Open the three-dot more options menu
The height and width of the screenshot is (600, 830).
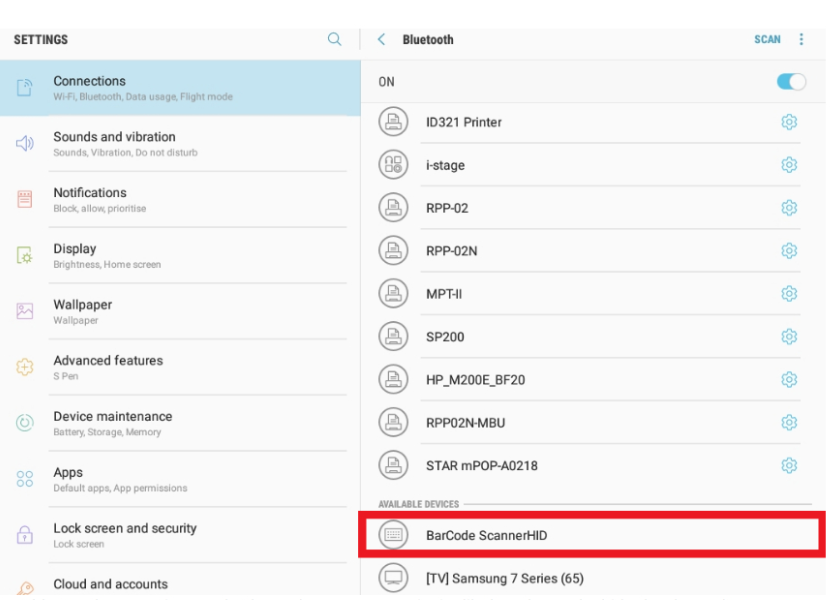[801, 40]
